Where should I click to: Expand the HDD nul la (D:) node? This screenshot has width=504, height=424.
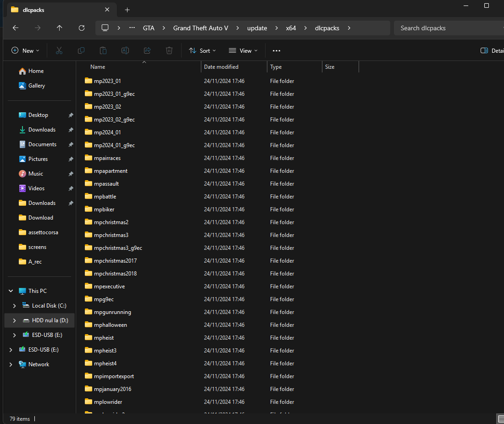point(15,320)
